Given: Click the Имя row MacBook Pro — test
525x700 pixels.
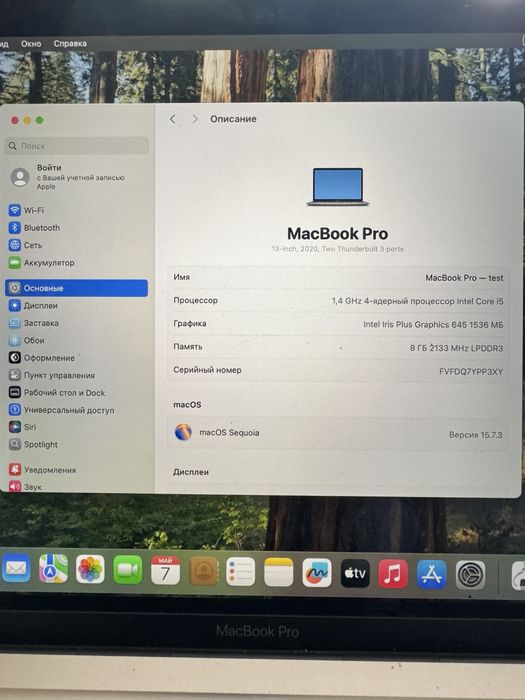Looking at the screenshot, I should pos(338,277).
